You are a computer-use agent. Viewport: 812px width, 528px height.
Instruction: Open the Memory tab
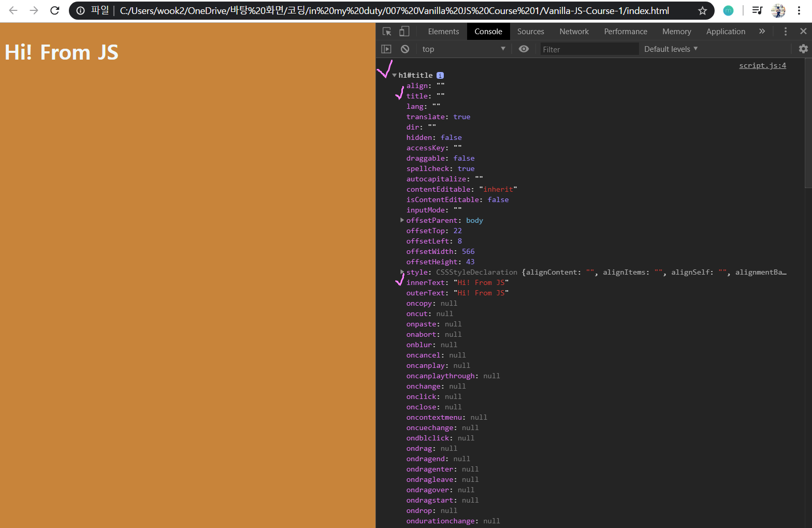(x=676, y=32)
